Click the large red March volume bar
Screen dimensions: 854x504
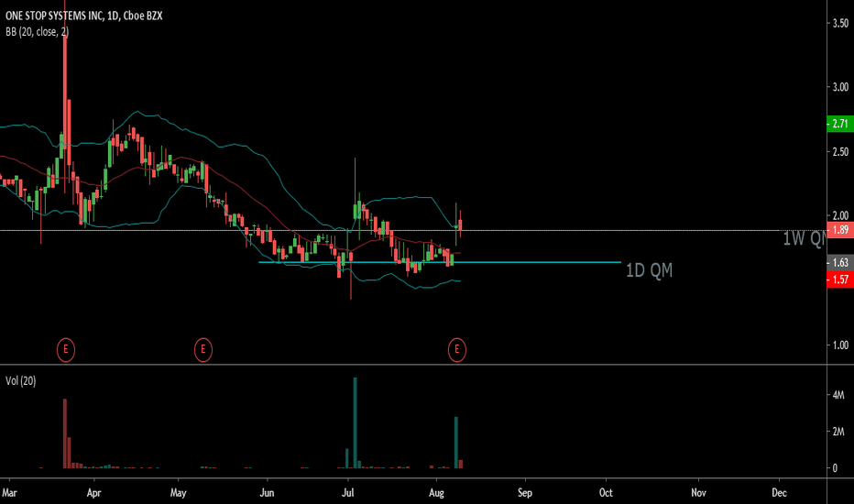click(x=65, y=433)
